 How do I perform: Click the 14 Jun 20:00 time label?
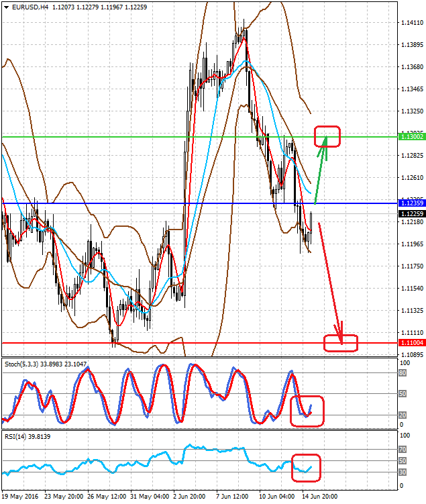[x=319, y=497]
